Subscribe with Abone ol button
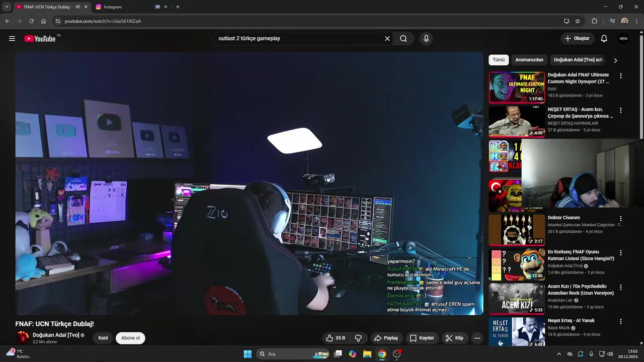Screen dimensions: 644x362 (130, 338)
